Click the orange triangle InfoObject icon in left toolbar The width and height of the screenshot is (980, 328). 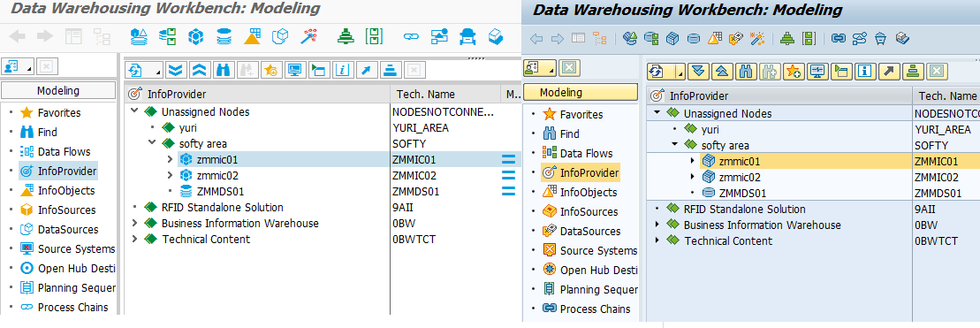(x=252, y=37)
